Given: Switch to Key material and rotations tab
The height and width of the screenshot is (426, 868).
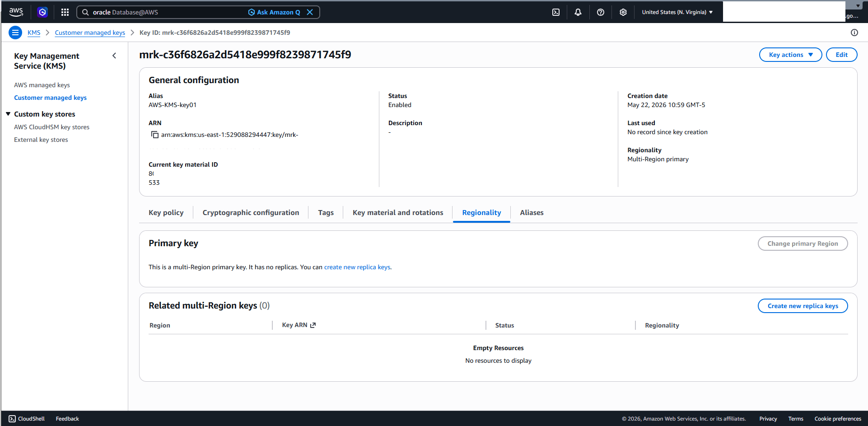Looking at the screenshot, I should click(398, 212).
